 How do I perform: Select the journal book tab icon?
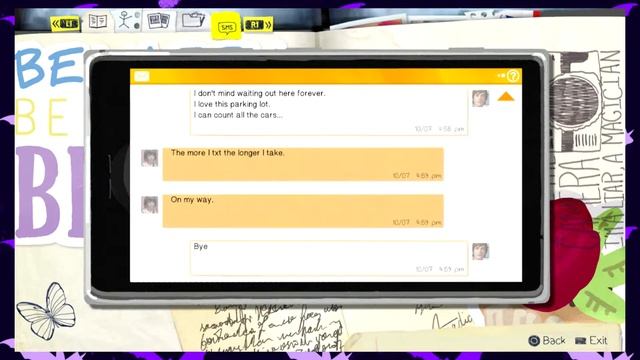click(98, 21)
